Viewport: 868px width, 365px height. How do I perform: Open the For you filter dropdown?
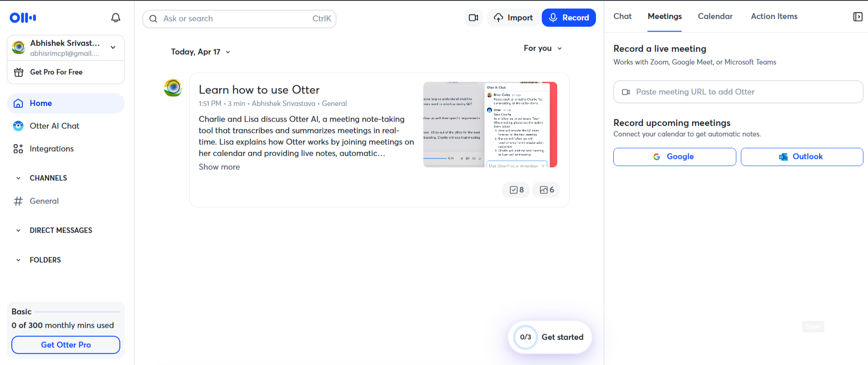[x=543, y=48]
